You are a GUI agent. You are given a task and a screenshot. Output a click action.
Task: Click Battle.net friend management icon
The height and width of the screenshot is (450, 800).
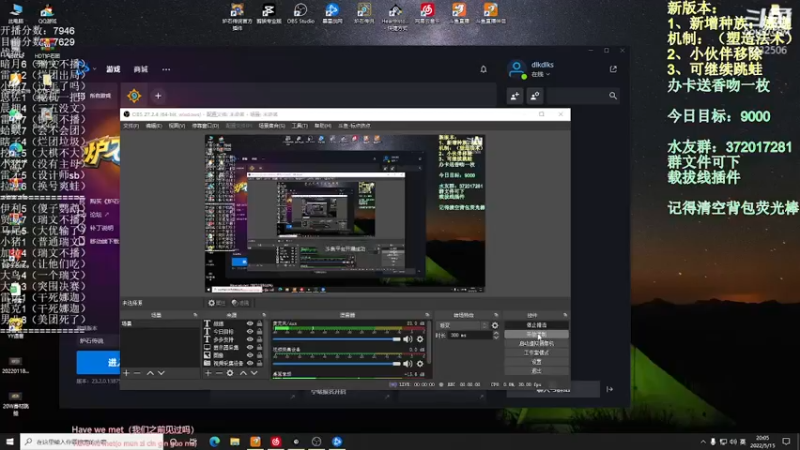[535, 96]
